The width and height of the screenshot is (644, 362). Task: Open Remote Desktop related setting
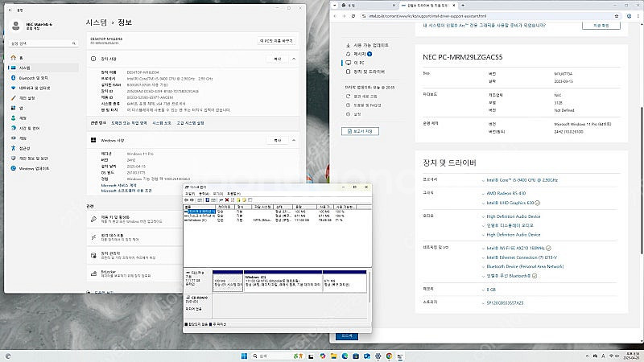(x=134, y=237)
